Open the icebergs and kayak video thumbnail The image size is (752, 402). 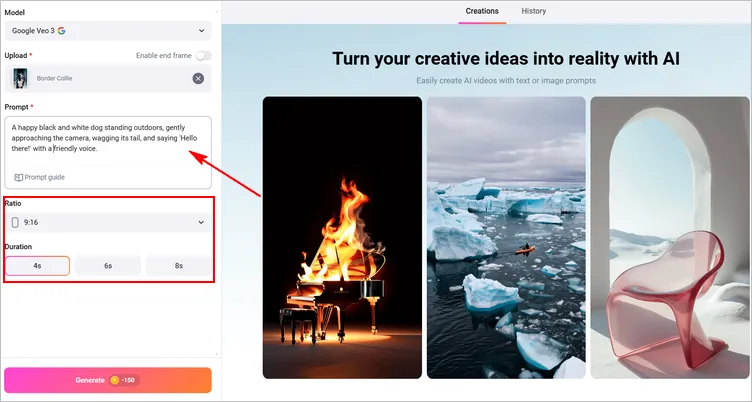coord(506,237)
